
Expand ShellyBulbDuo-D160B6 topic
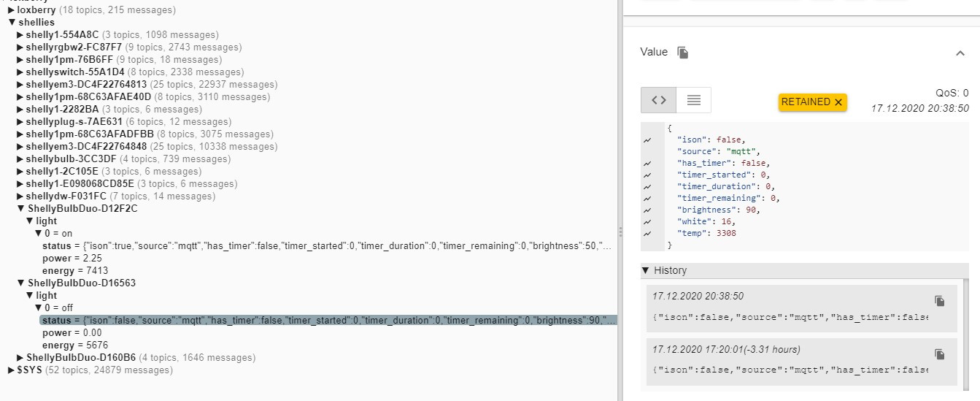[x=20, y=358]
